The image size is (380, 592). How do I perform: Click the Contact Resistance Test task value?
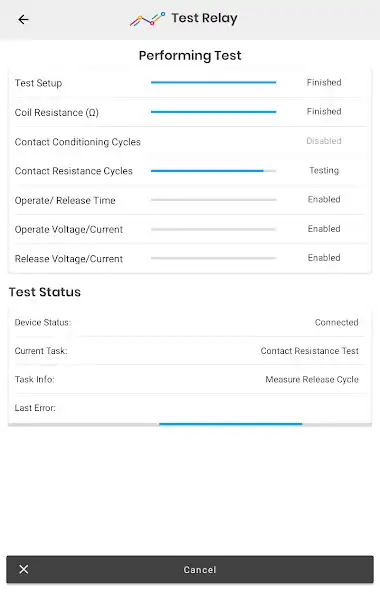(309, 351)
